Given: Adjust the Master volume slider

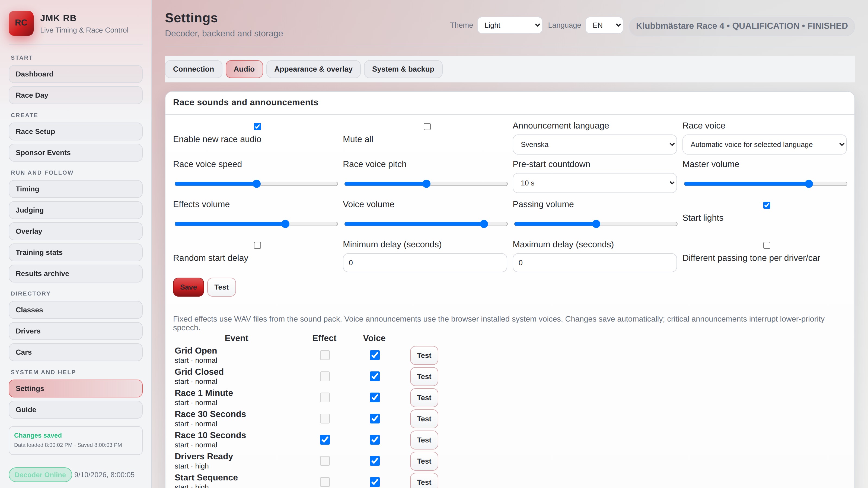Looking at the screenshot, I should (765, 184).
